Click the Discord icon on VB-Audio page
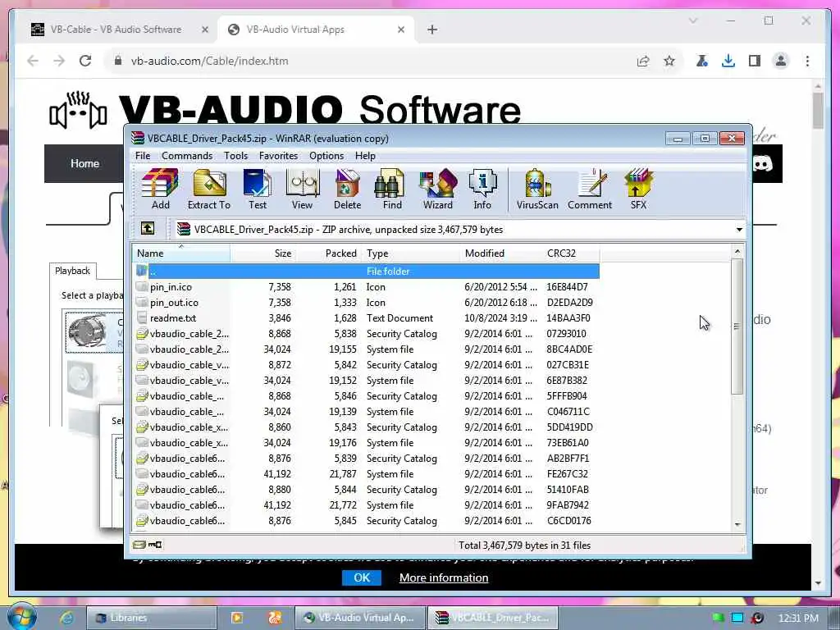840x630 pixels. pos(763,163)
